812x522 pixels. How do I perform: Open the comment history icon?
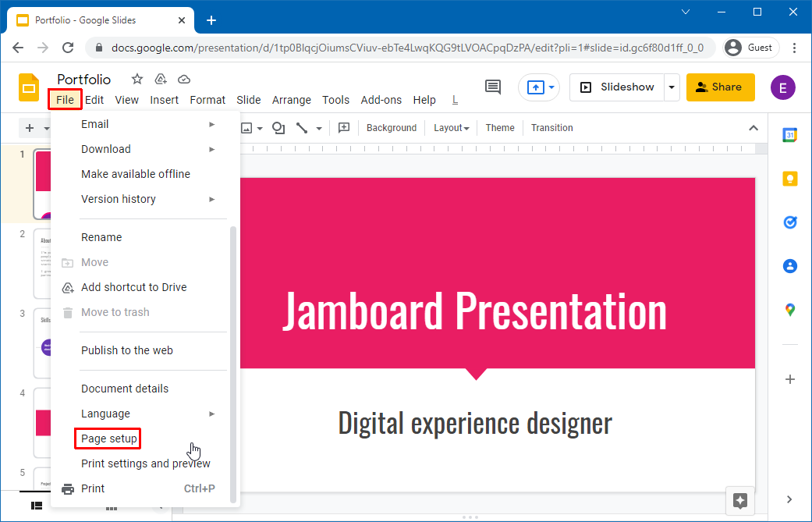point(493,87)
